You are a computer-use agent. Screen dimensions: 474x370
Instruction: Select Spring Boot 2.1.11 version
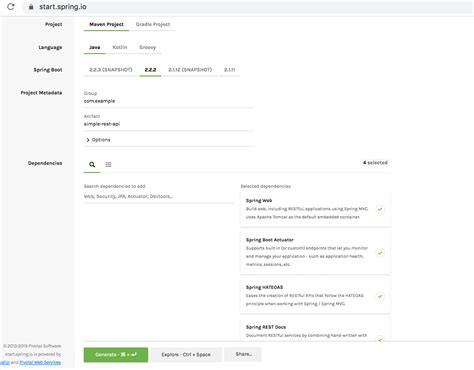(x=229, y=70)
